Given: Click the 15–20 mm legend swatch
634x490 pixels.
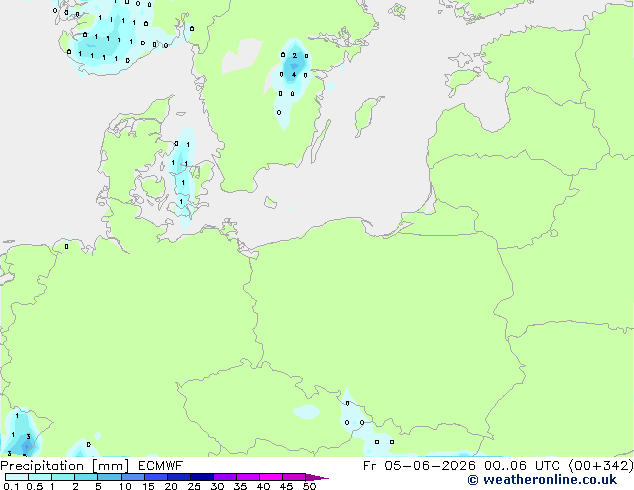Looking at the screenshot, I should click(156, 477).
